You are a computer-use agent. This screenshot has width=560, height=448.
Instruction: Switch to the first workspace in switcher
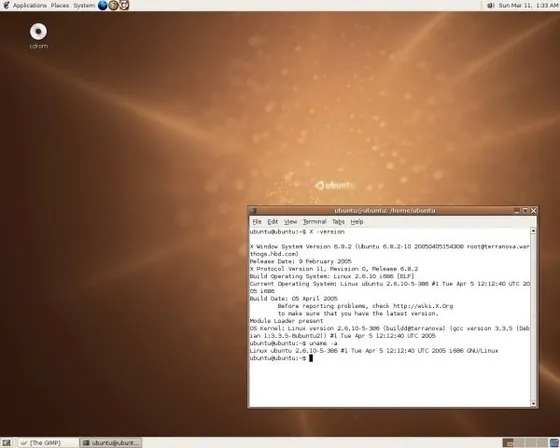pyautogui.click(x=508, y=443)
